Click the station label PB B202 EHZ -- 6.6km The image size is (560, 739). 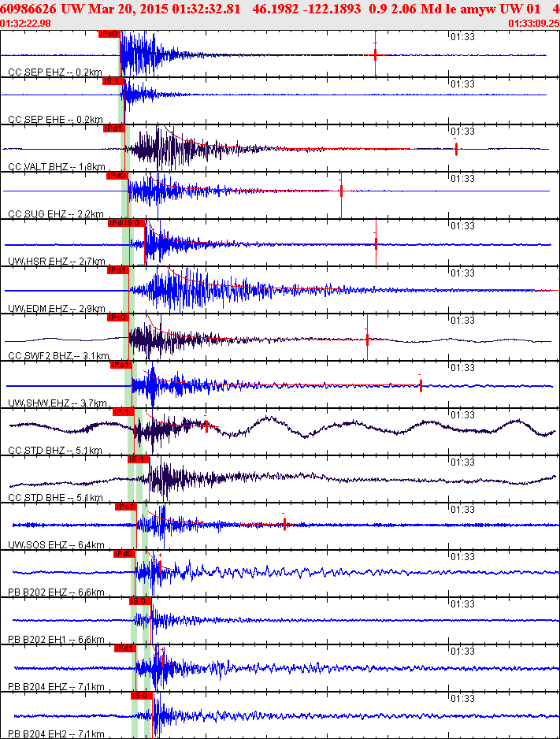coord(57,592)
